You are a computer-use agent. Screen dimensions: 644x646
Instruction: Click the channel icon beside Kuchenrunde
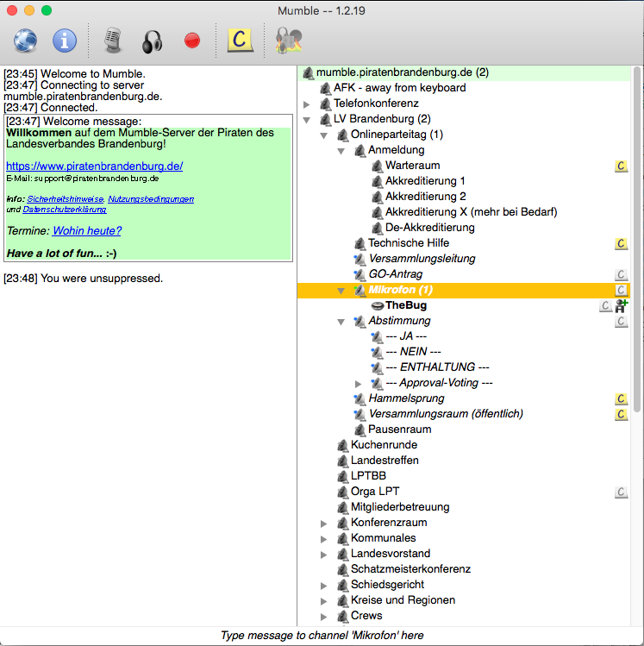pos(342,445)
